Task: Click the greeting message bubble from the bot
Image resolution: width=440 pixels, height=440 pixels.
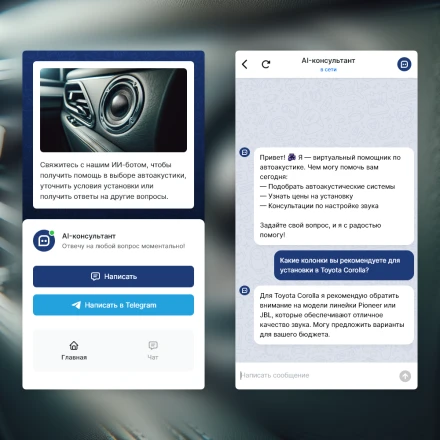Action: click(x=334, y=196)
